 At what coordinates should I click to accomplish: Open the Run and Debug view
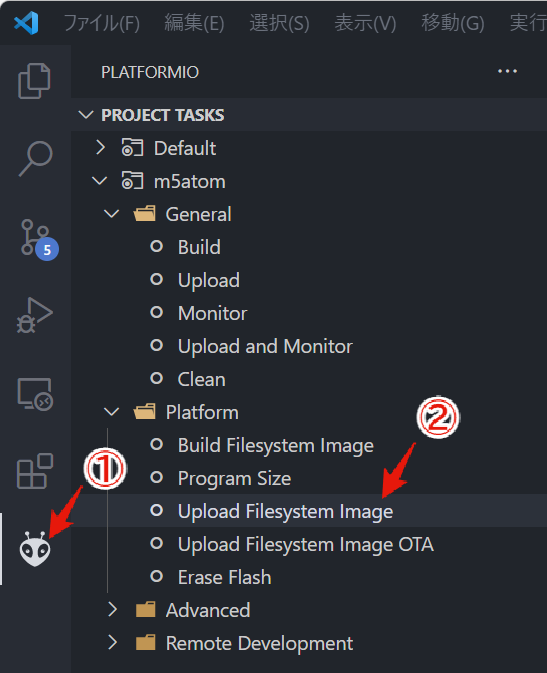[x=34, y=315]
